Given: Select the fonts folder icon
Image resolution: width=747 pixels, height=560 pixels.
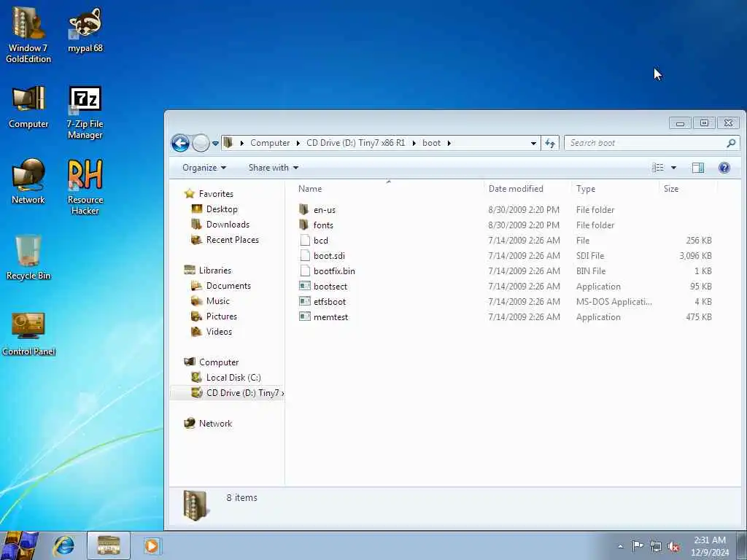Looking at the screenshot, I should 304,225.
